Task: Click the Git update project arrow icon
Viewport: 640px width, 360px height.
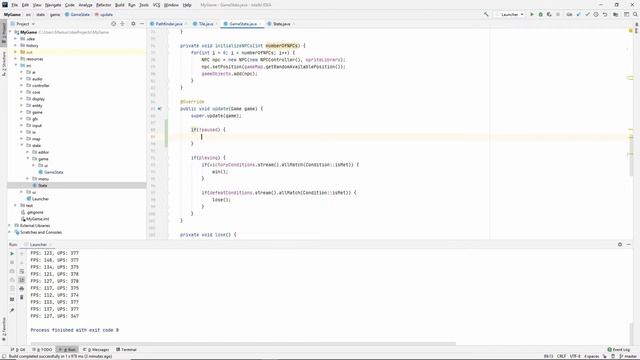Action: [x=578, y=14]
